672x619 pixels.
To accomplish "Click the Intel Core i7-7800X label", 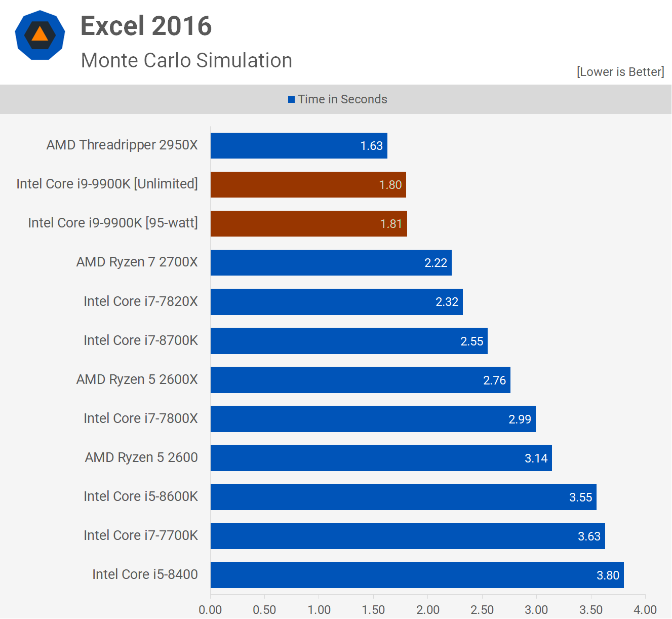I will click(141, 418).
